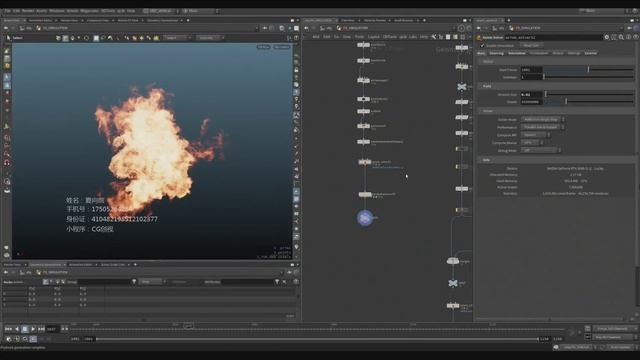Stop playback with the stop button
The image size is (640, 360).
(24, 329)
